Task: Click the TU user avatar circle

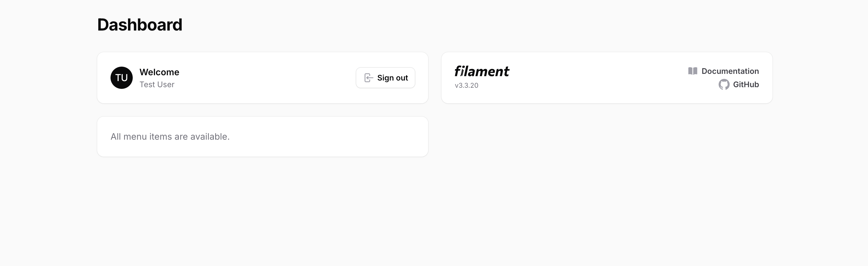Action: click(121, 78)
